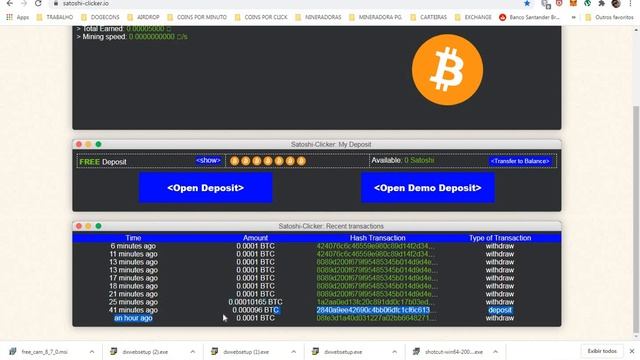Go back with the browser back arrow
Image resolution: width=640 pixels, height=360 pixels.
(10, 3)
